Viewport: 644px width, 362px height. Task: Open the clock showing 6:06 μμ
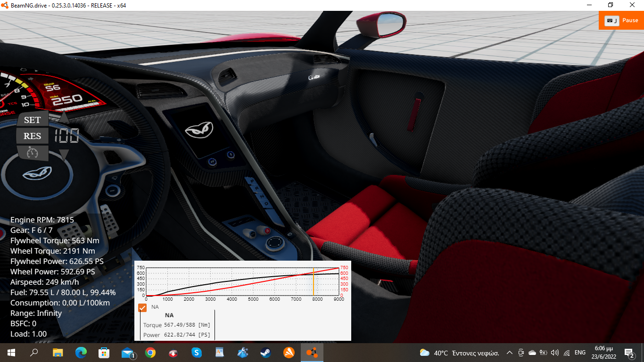click(604, 353)
